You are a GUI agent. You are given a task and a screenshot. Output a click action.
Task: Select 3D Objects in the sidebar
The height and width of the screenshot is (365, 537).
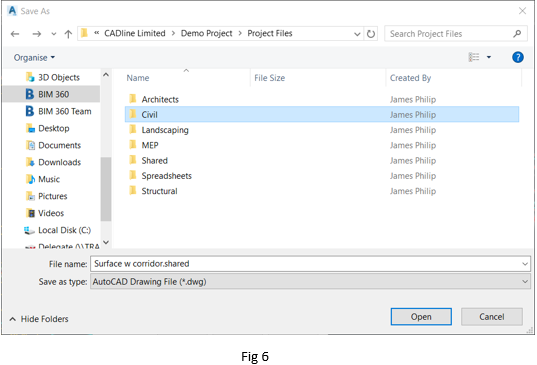[53, 77]
